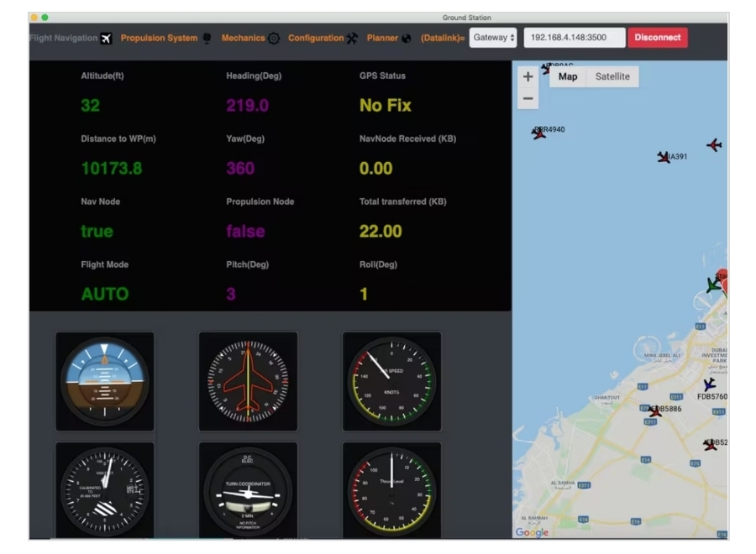The image size is (756, 554).
Task: Click the Thrust Level gauge
Action: 392,490
